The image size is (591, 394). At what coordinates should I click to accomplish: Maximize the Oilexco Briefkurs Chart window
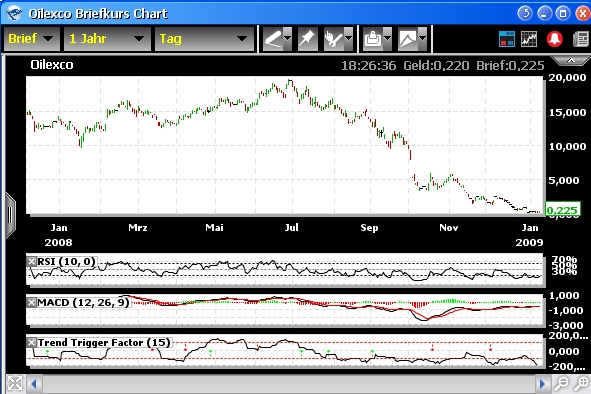point(563,14)
